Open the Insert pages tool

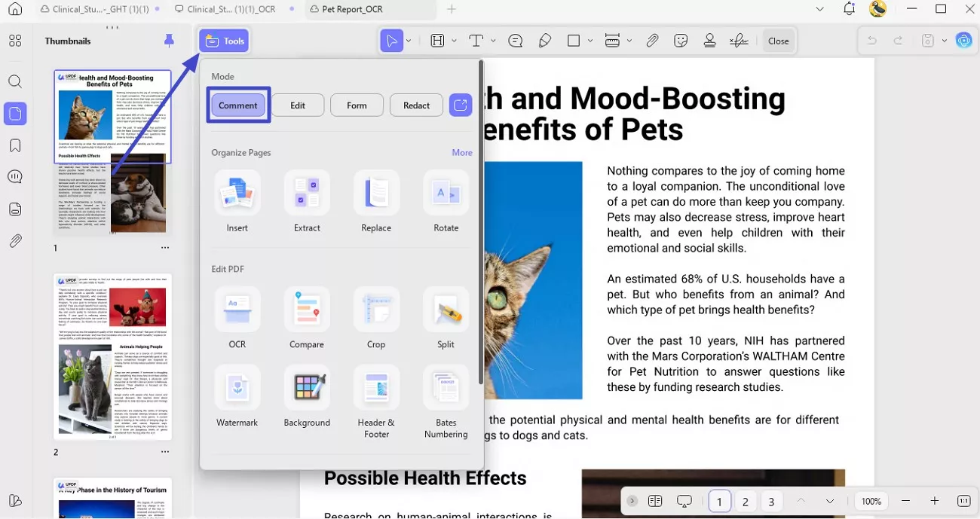point(237,201)
